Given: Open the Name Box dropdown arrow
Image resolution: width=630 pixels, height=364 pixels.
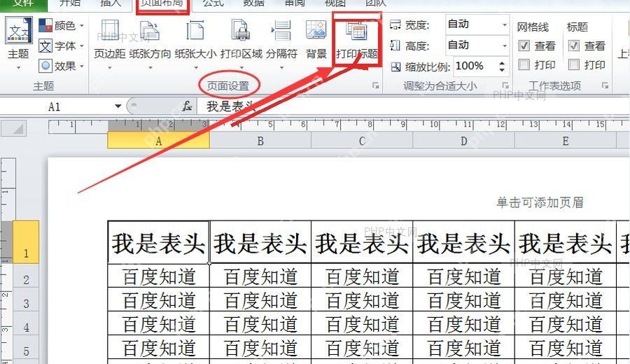Looking at the screenshot, I should coord(118,106).
